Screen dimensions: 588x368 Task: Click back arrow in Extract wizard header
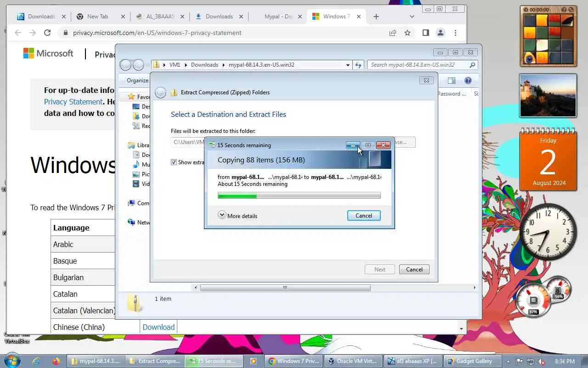pos(160,92)
